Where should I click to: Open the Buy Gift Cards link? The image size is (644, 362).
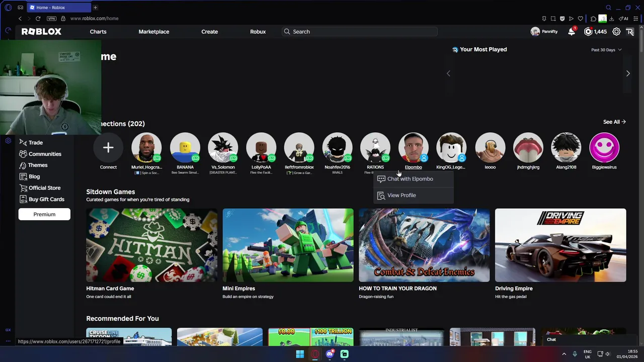tap(46, 199)
